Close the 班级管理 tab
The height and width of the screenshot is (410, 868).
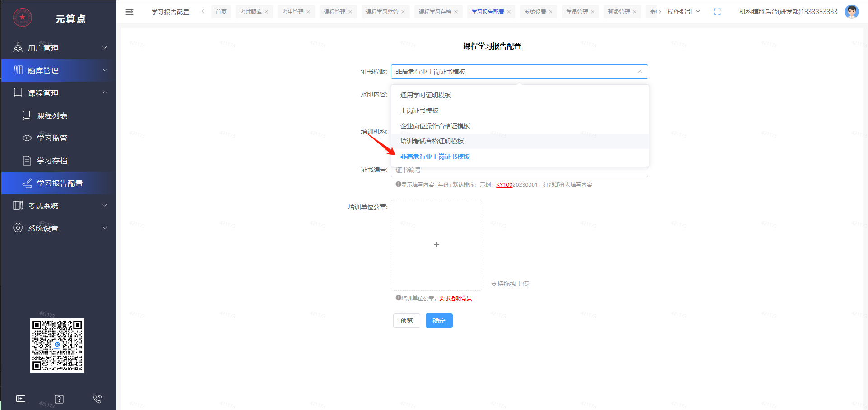(x=635, y=12)
